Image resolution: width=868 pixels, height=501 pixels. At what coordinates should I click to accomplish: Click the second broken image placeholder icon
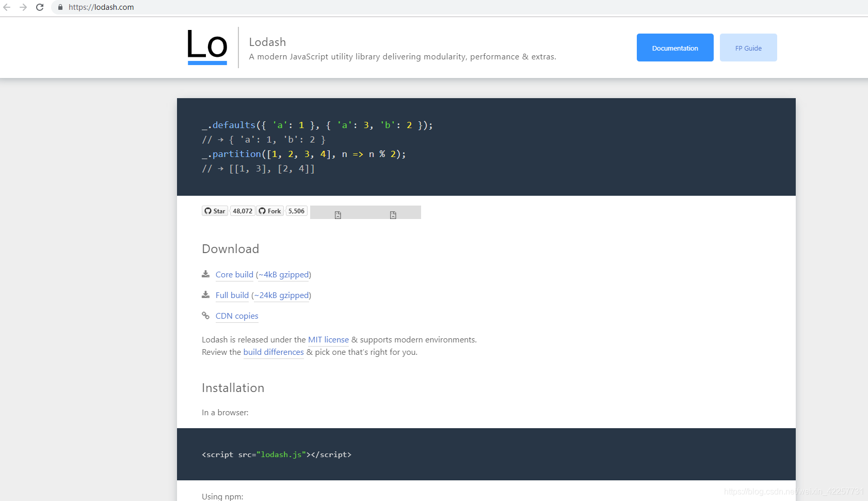(x=393, y=215)
